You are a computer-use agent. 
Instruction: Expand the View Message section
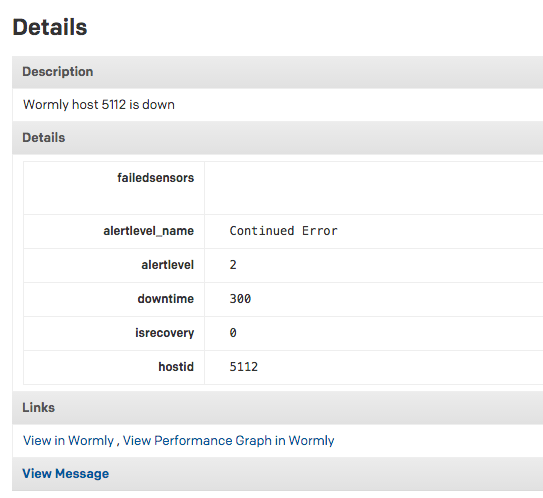(x=65, y=473)
